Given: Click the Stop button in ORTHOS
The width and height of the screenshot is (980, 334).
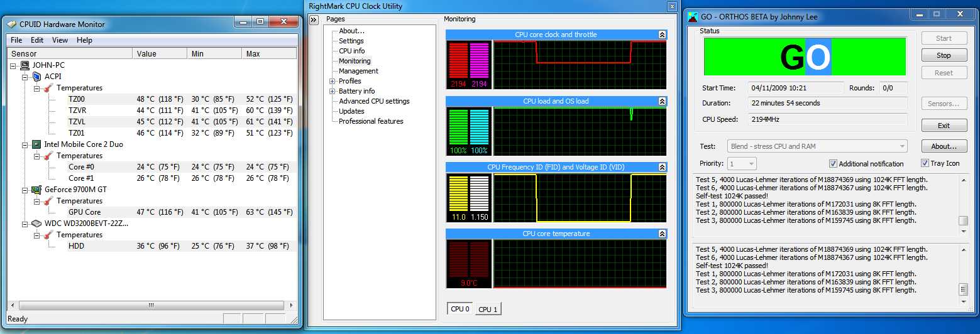Looking at the screenshot, I should tap(944, 55).
